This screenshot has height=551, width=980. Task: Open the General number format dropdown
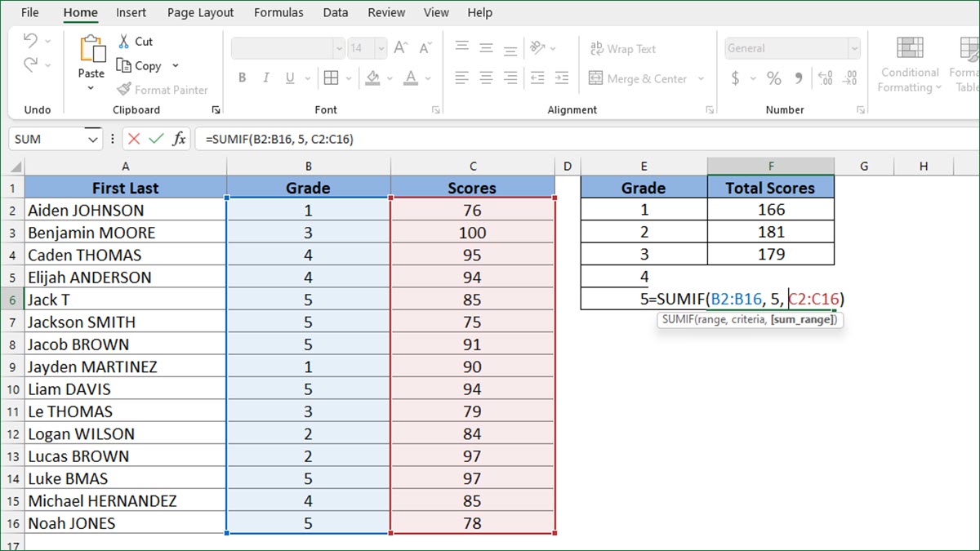[x=854, y=48]
